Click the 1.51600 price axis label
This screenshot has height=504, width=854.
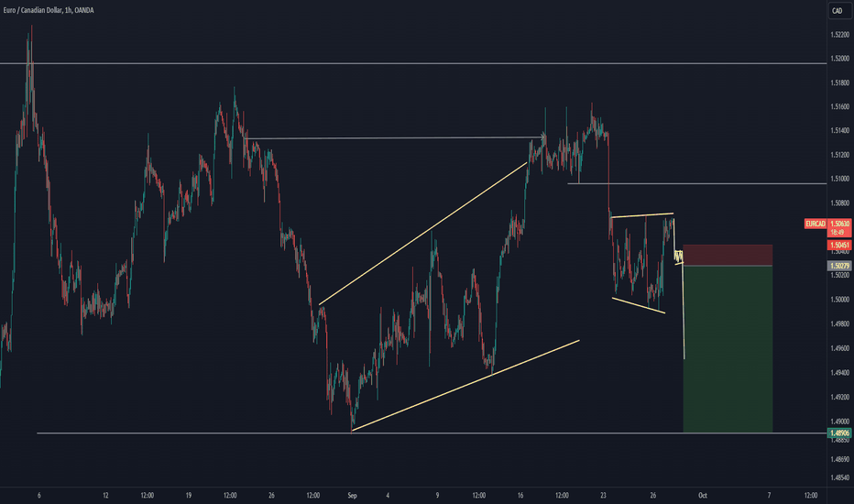click(x=840, y=107)
